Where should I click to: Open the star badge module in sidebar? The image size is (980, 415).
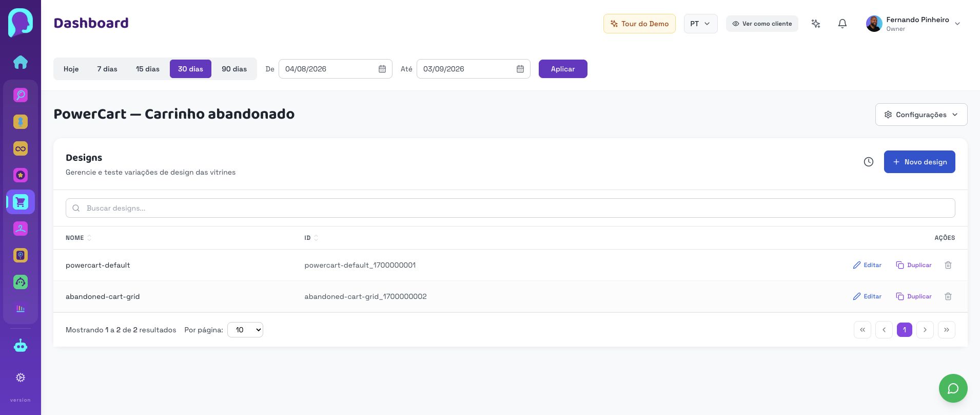[x=21, y=175]
